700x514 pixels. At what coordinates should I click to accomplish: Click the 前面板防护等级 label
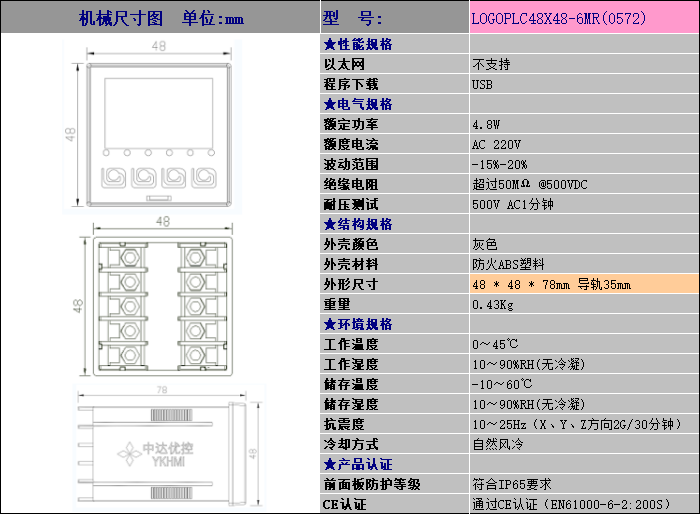[x=372, y=485]
